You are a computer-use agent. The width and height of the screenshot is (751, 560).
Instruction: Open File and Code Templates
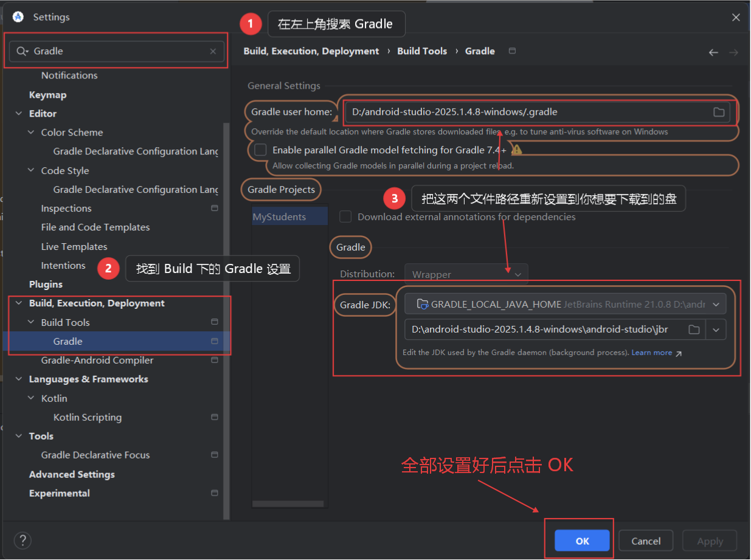95,227
